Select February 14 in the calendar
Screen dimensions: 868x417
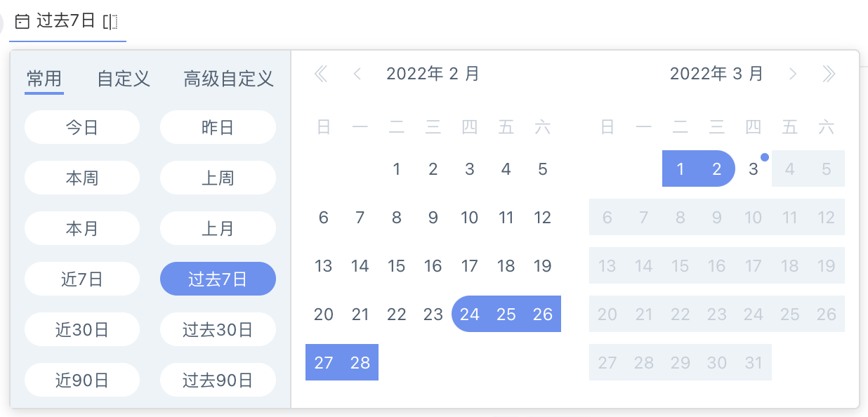[x=360, y=266]
